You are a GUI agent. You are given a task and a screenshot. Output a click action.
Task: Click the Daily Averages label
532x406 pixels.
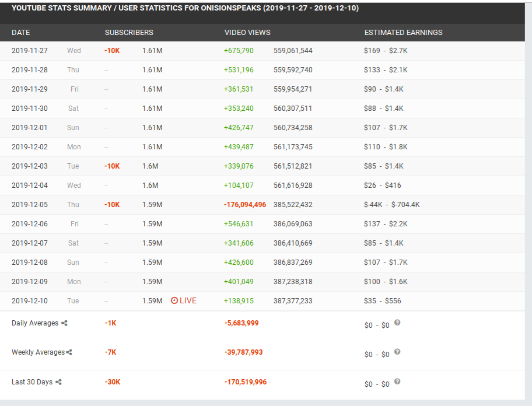[35, 323]
